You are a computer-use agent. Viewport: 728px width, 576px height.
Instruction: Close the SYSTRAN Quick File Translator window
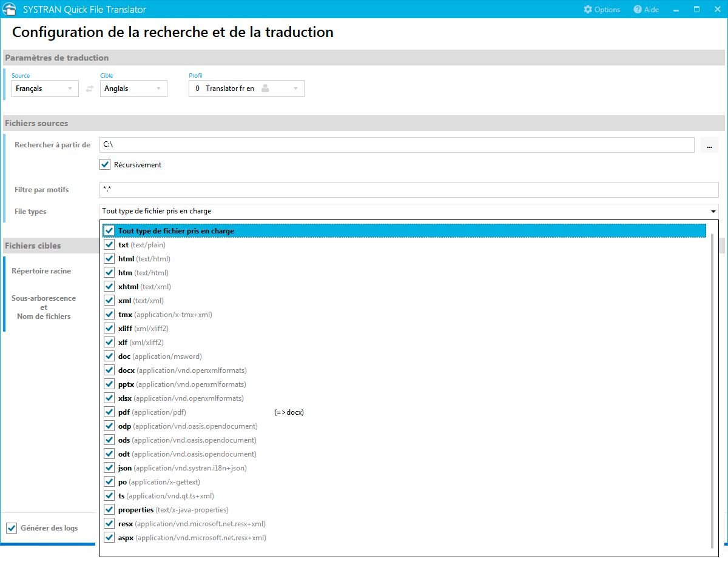(716, 9)
